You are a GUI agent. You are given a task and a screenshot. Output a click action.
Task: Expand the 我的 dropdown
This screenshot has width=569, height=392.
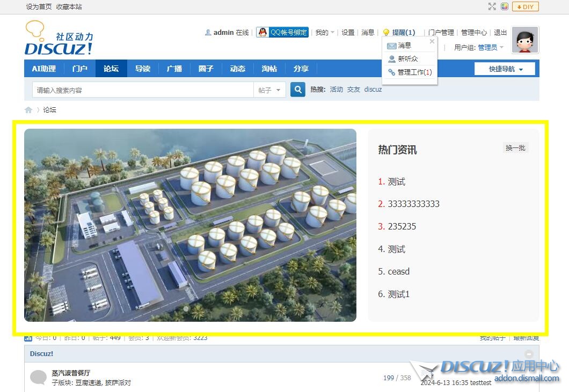point(324,32)
